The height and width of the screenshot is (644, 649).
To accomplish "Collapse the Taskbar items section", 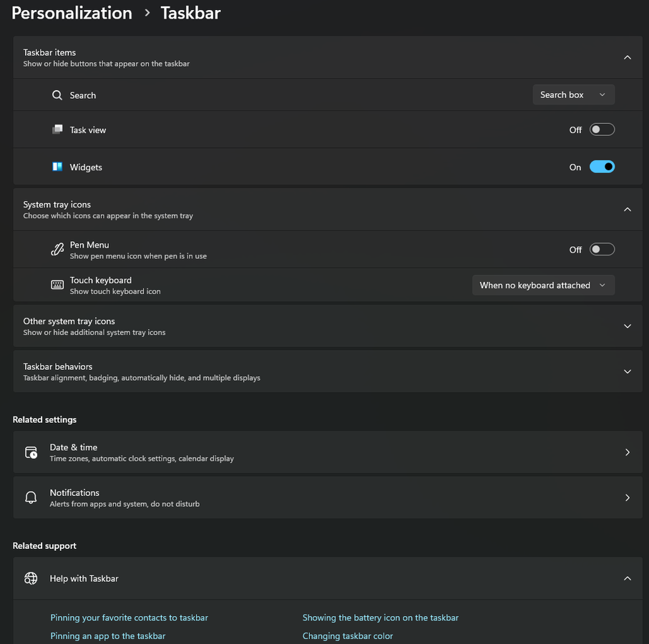I will (627, 57).
